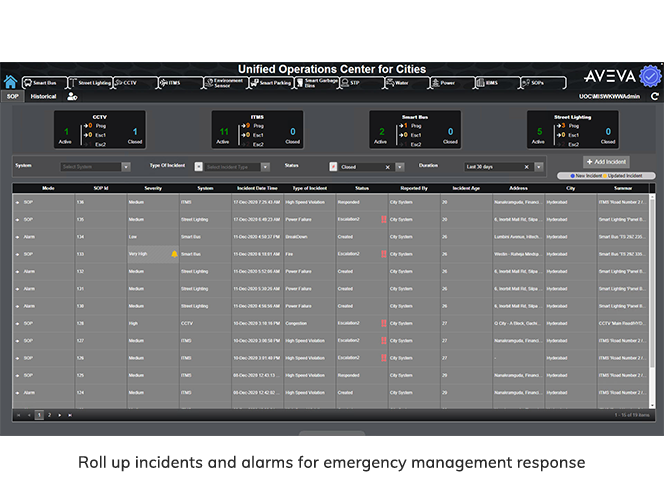The image size is (664, 498).
Task: Toggle the checkbox before the Closed status
Action: click(333, 167)
